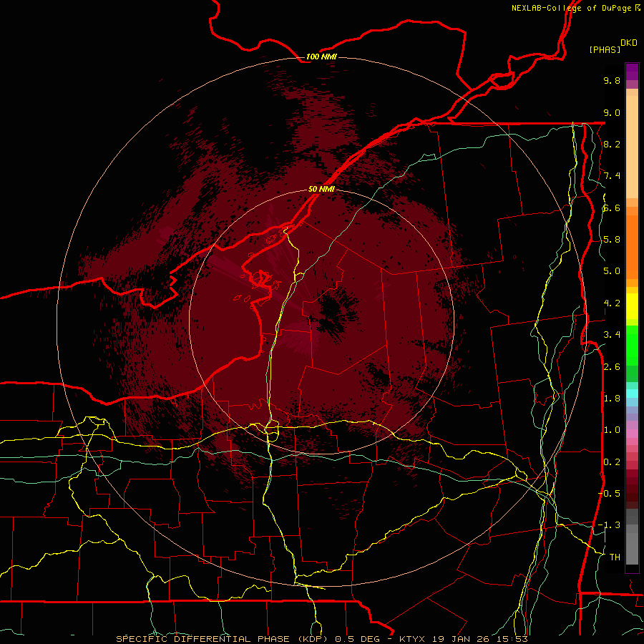Click the TH threshold label on legend
Image resolution: width=644 pixels, height=644 pixels.
coord(615,557)
